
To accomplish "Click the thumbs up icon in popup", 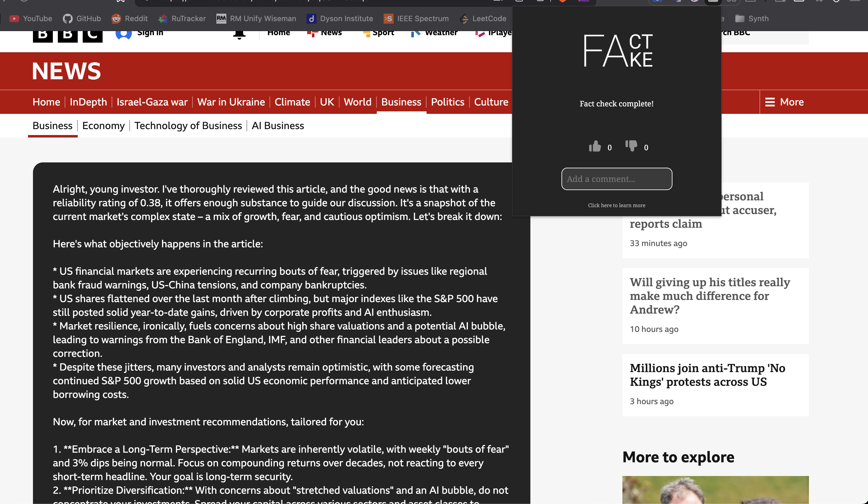I will click(595, 147).
